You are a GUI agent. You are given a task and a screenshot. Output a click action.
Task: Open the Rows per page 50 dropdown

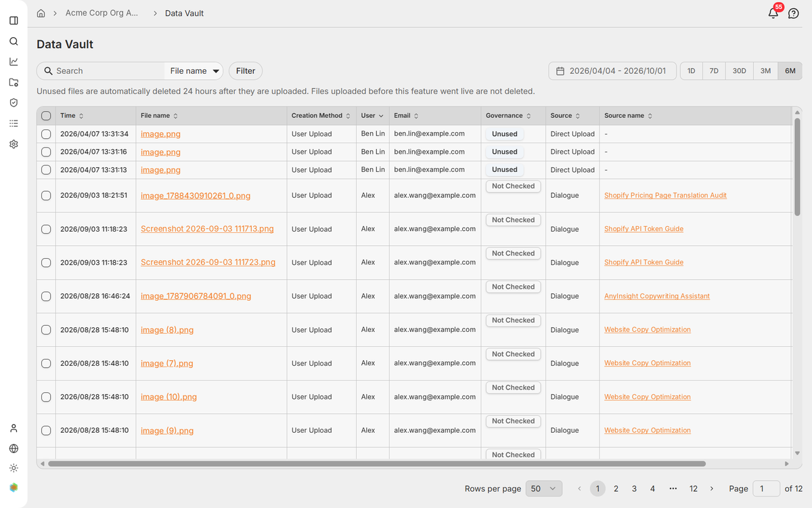[x=544, y=488]
